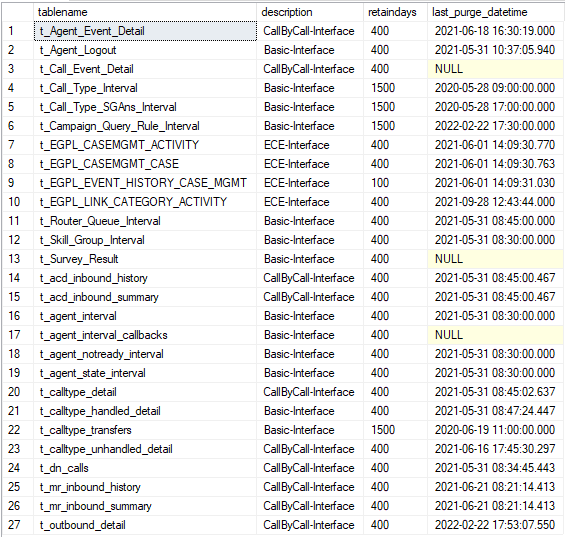Select the t_acd_inbound_summary cell
The image size is (565, 537).
pos(145,297)
